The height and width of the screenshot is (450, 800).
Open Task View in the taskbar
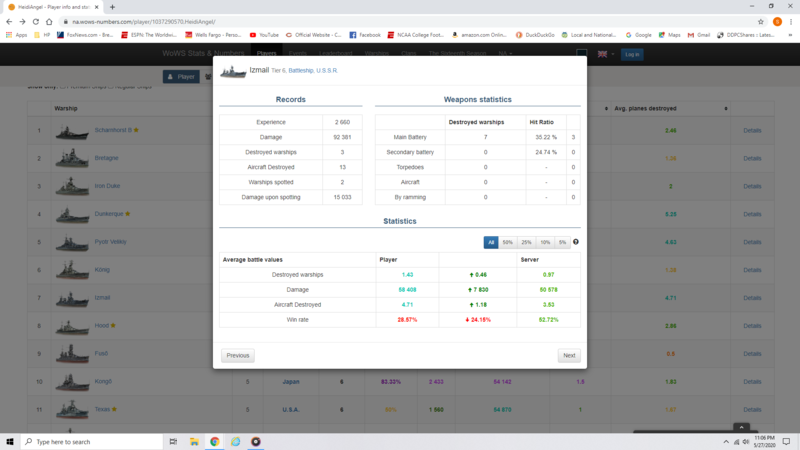coord(173,441)
